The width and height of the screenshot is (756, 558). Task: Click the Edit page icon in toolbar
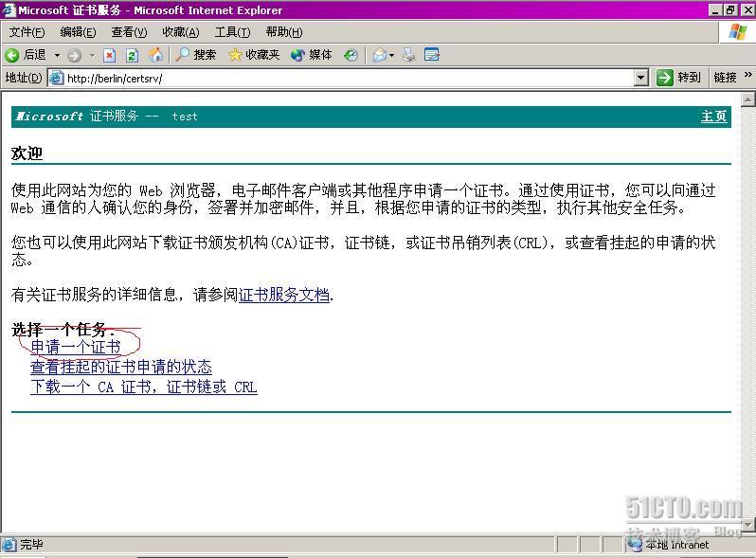coord(431,55)
